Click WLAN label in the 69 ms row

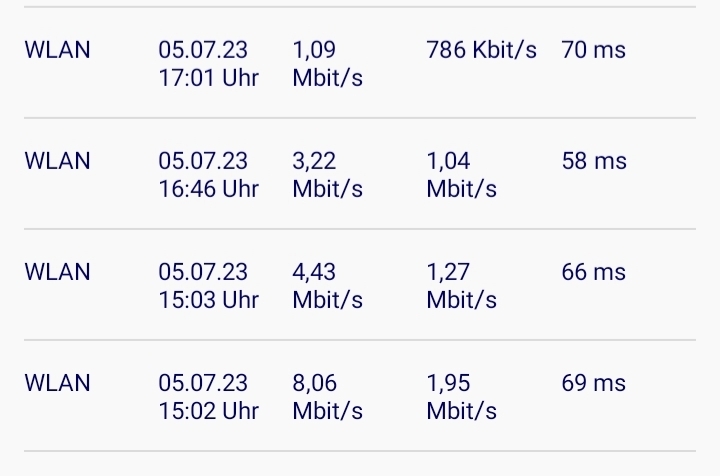57,383
